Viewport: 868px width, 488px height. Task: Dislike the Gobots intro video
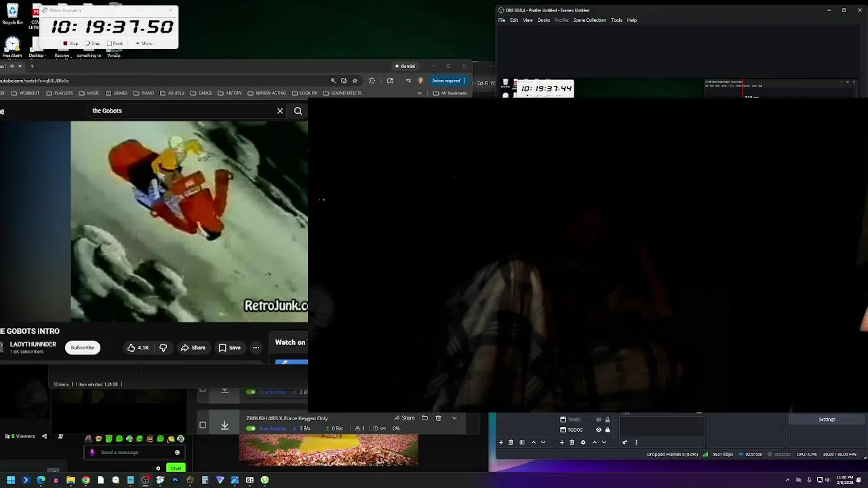pos(163,348)
